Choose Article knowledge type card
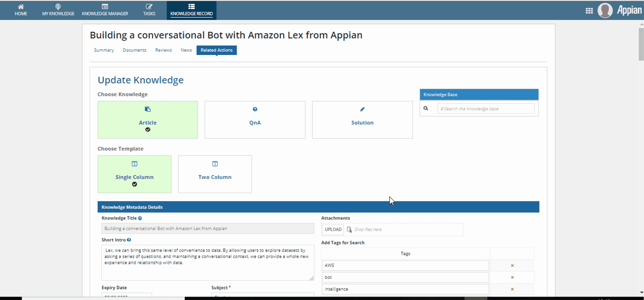Screen dimensions: 644x300 (148, 120)
